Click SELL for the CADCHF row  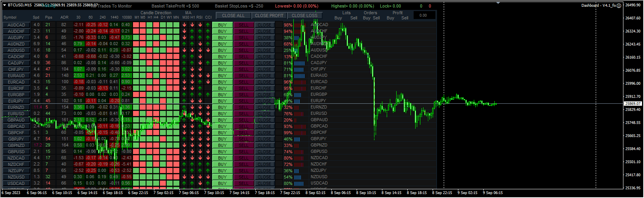(243, 57)
